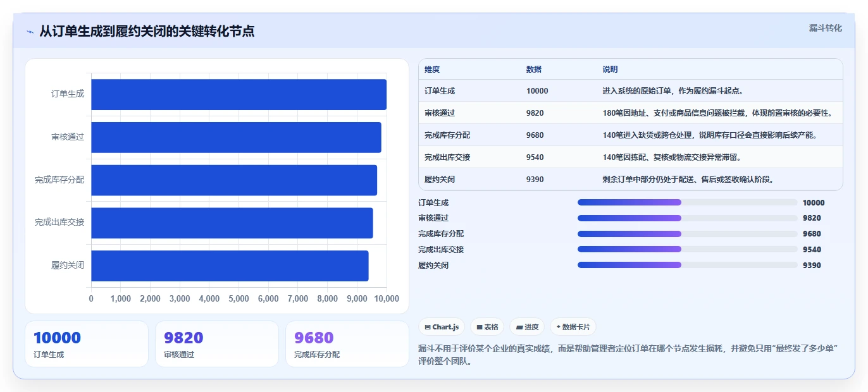Click the 说明 column header

[611, 70]
